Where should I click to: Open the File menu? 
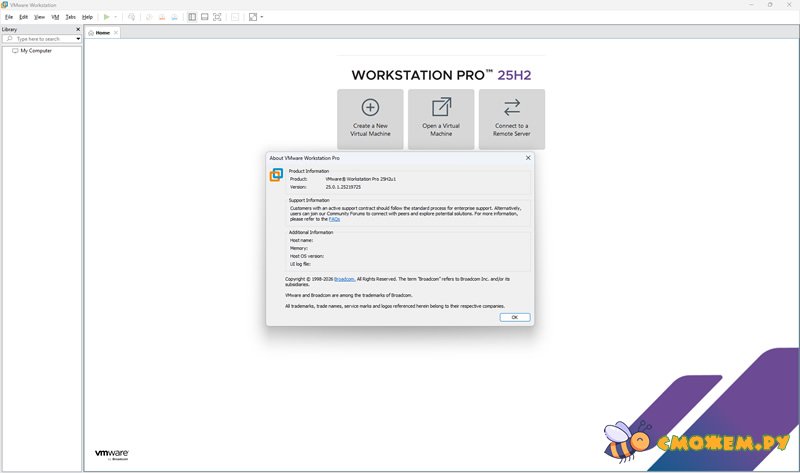[9, 17]
